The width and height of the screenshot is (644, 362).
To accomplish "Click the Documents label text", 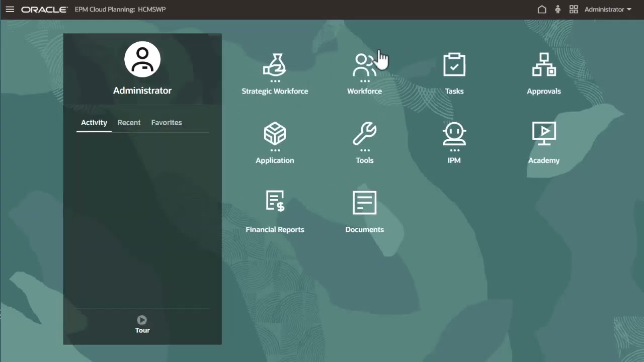I will pyautogui.click(x=365, y=229).
